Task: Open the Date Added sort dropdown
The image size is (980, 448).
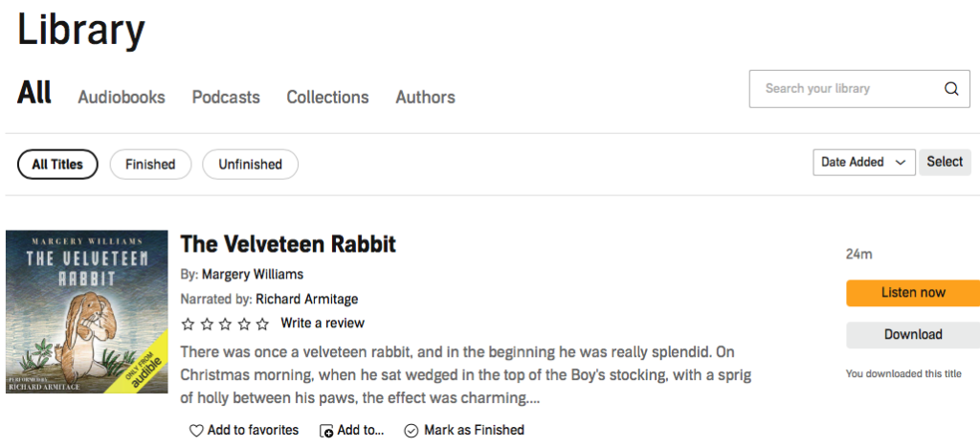Action: pyautogui.click(x=863, y=163)
